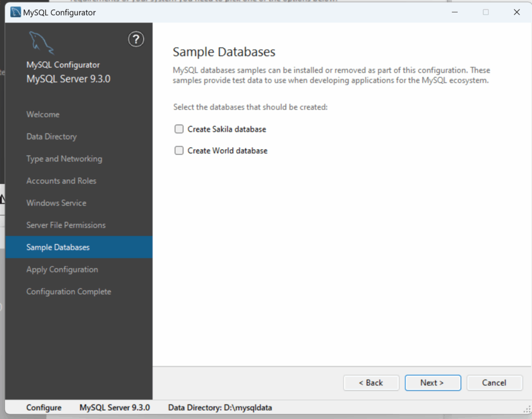Click the help question mark icon

tap(136, 39)
